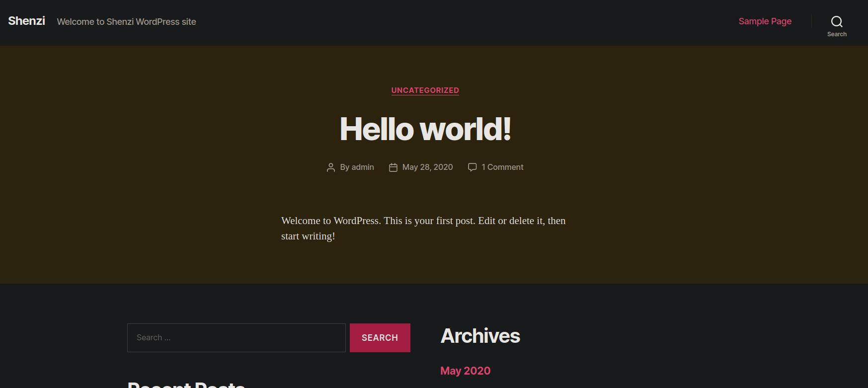Click the site tagline text
This screenshot has width=868, height=388.
(x=126, y=22)
